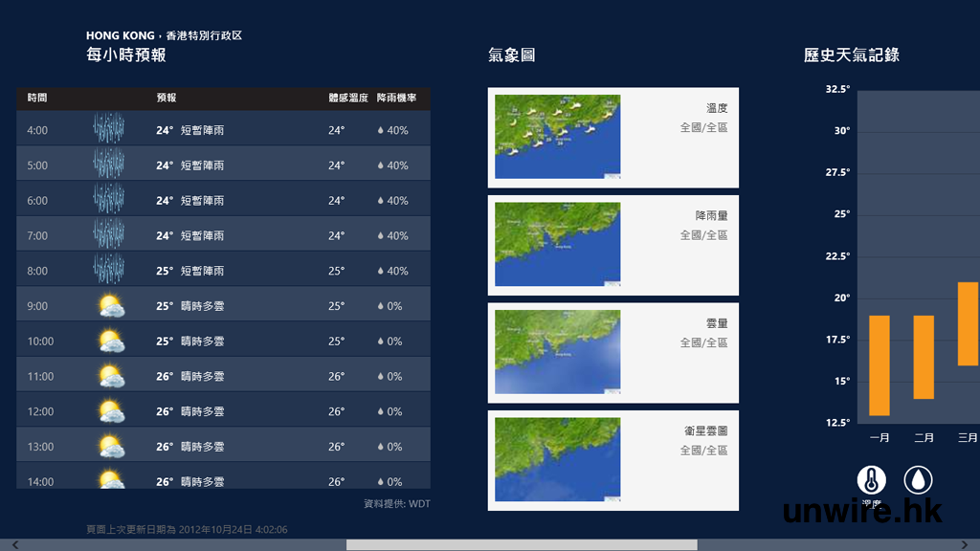
Task: Open the 溫度 temperature map thumbnail
Action: pos(557,137)
